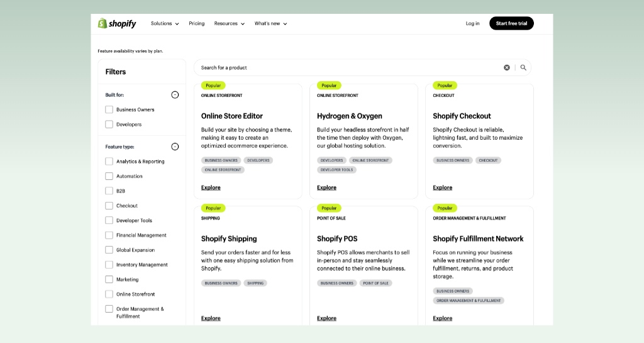Image resolution: width=644 pixels, height=343 pixels.
Task: Click Checkout tag on Shopify Checkout card
Action: (x=488, y=160)
